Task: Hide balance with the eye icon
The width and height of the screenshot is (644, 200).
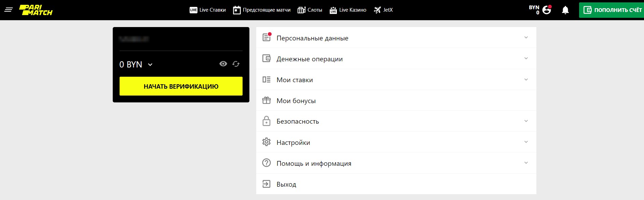Action: coord(223,64)
